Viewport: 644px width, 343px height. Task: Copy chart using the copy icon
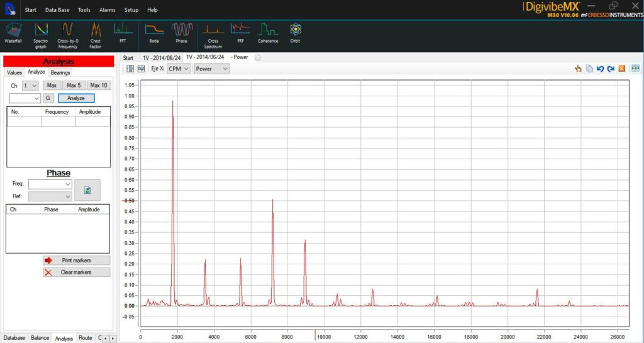click(589, 69)
